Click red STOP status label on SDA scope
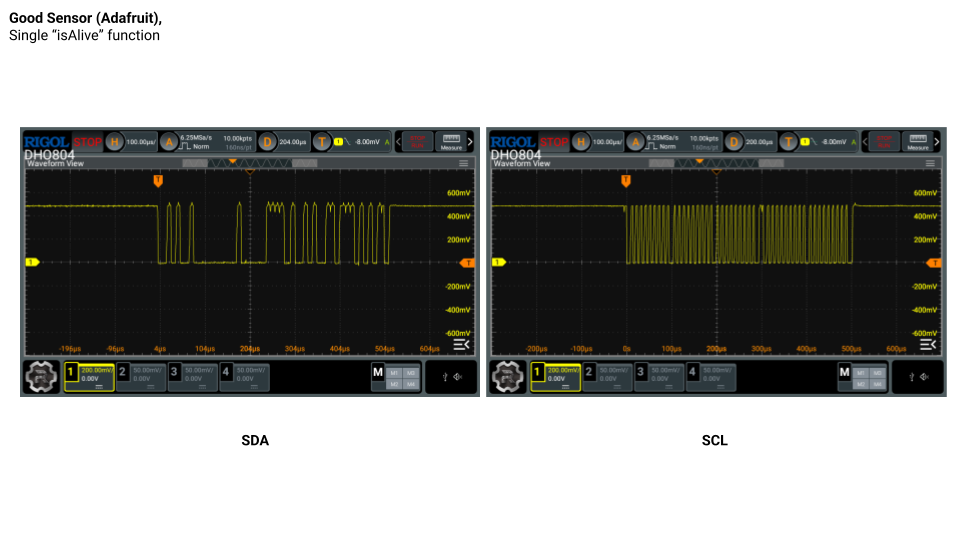This screenshot has width=960, height=540. (88, 142)
